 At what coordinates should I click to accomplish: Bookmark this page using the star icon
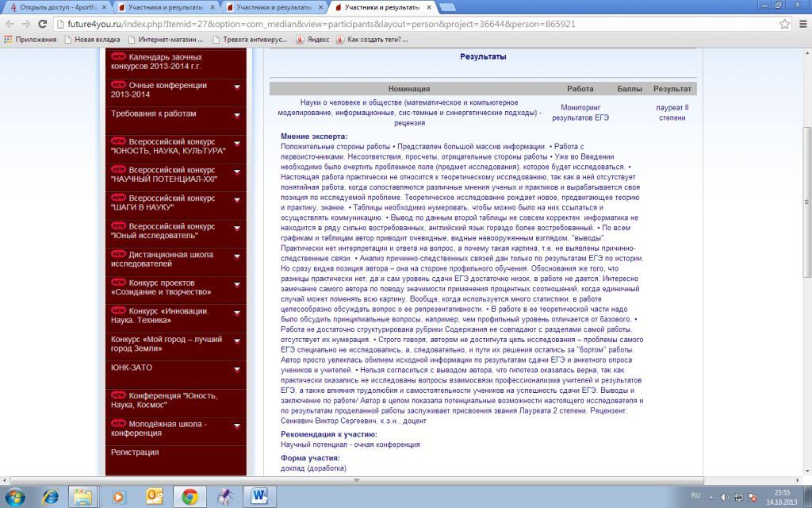point(784,24)
